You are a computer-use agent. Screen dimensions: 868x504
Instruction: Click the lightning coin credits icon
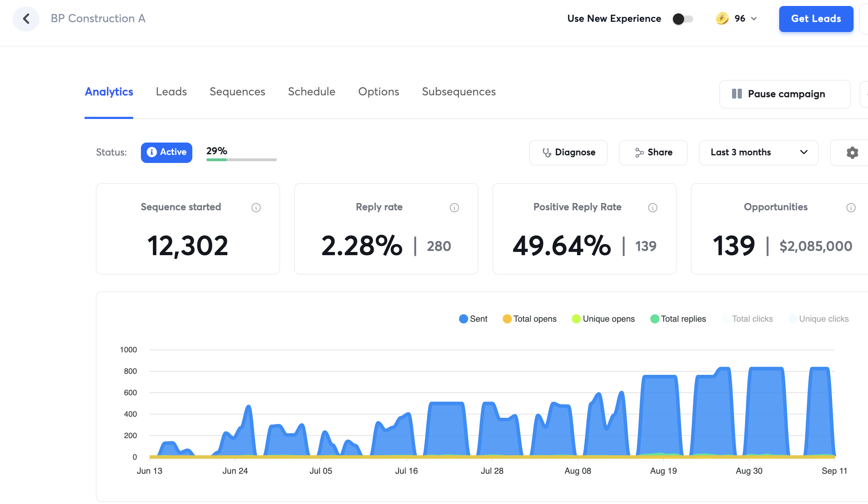[x=722, y=19]
